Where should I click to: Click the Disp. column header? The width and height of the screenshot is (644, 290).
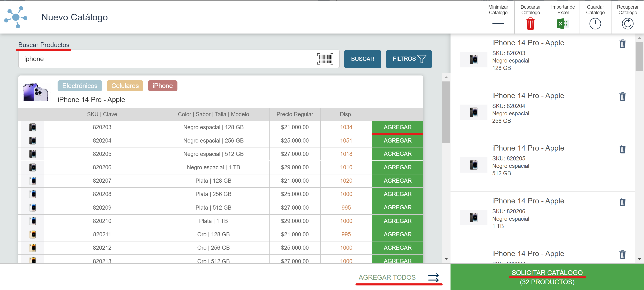coord(346,114)
